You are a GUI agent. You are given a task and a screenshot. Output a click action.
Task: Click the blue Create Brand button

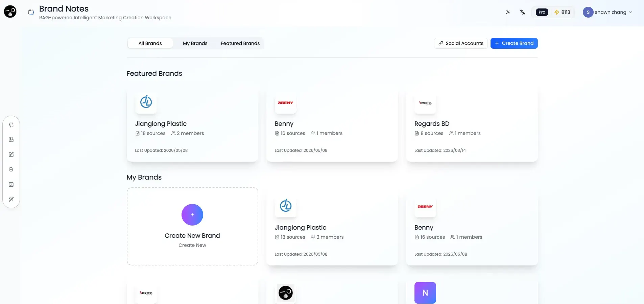tap(514, 43)
